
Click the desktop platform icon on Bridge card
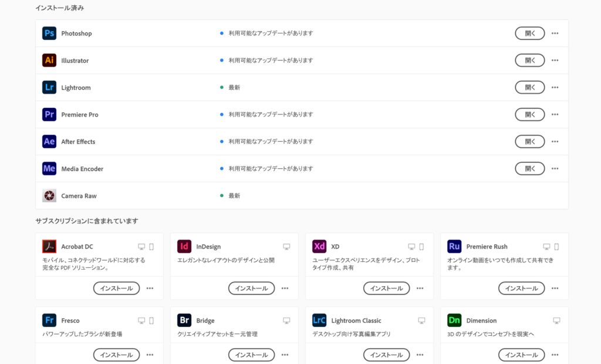pyautogui.click(x=286, y=321)
